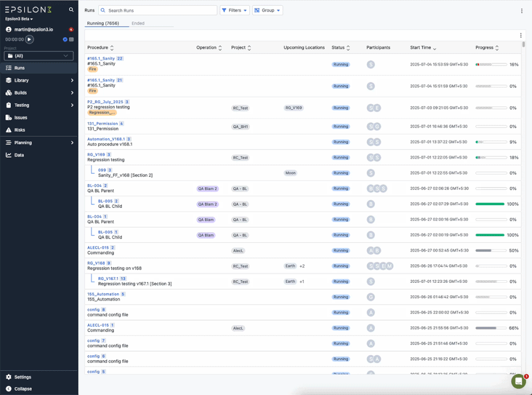Click the Search Runs input field
Image resolution: width=532 pixels, height=395 pixels.
point(158,10)
